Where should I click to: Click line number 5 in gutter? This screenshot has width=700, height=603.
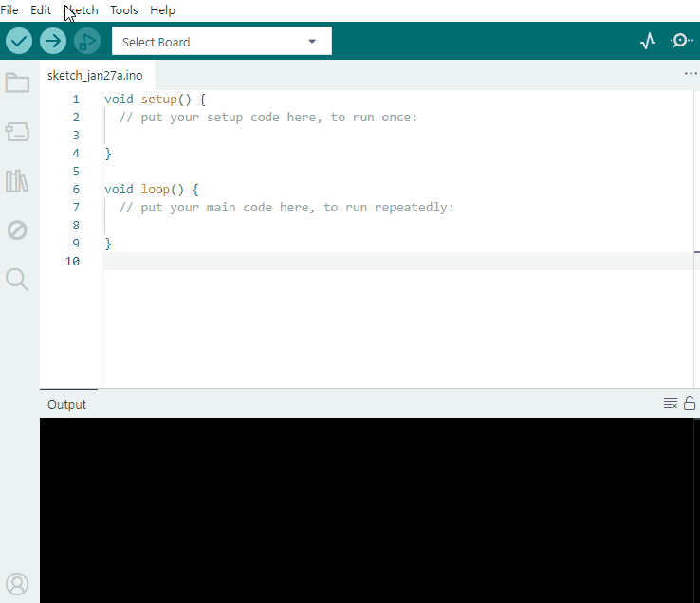tap(76, 172)
